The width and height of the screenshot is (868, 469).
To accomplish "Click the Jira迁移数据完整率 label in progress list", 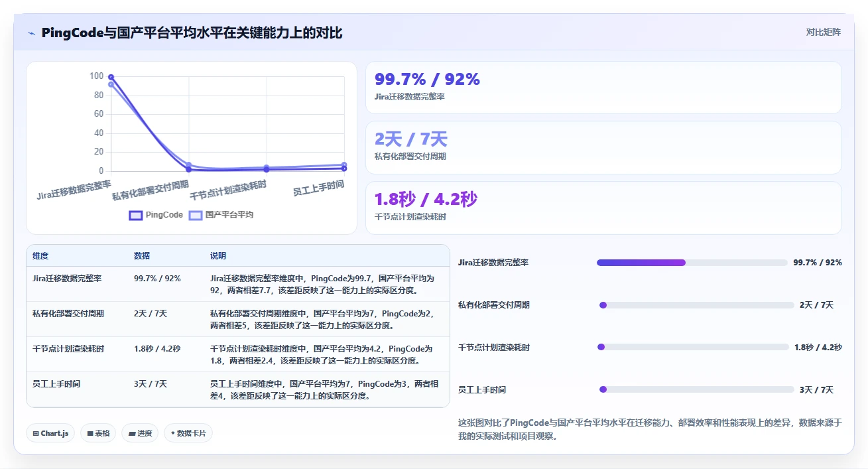I will coord(493,263).
